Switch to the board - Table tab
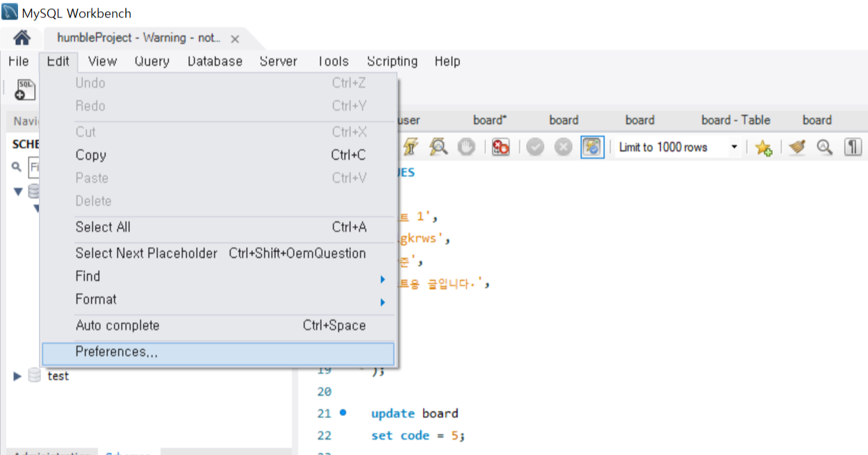This screenshot has width=868, height=455. click(736, 120)
